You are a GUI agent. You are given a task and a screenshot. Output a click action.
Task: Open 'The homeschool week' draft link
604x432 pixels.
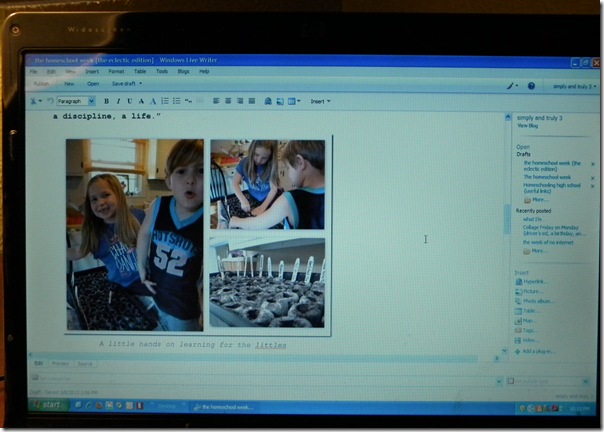coord(547,177)
